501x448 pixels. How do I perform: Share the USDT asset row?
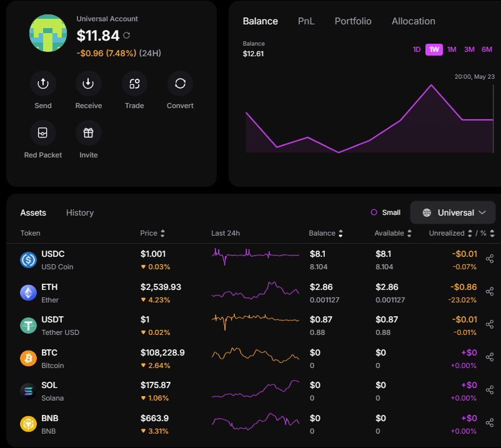(x=490, y=324)
